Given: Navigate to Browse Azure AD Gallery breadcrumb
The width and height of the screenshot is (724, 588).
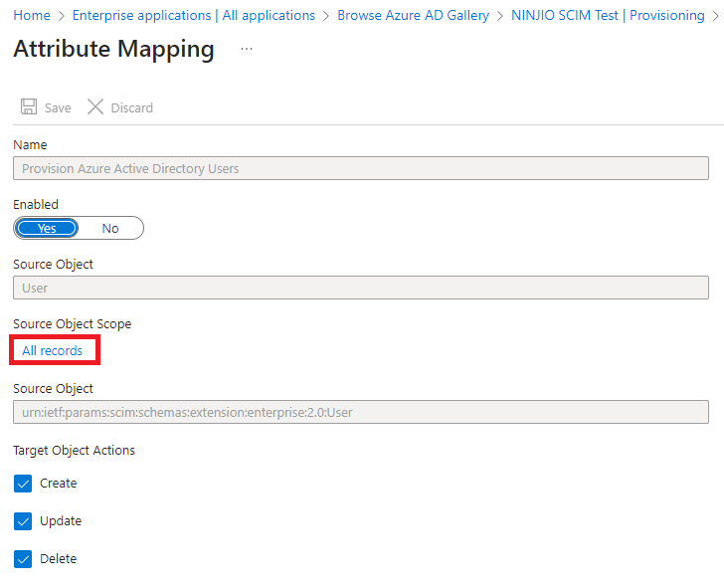Looking at the screenshot, I should pyautogui.click(x=413, y=15).
